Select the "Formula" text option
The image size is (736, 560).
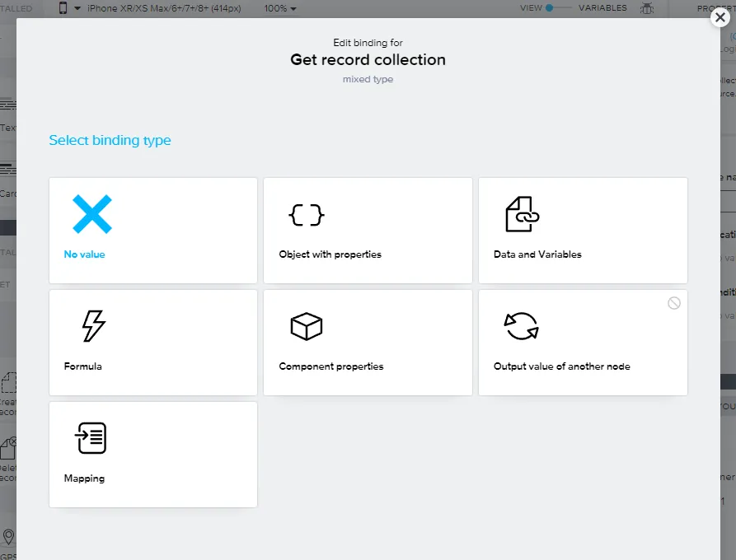click(x=82, y=366)
